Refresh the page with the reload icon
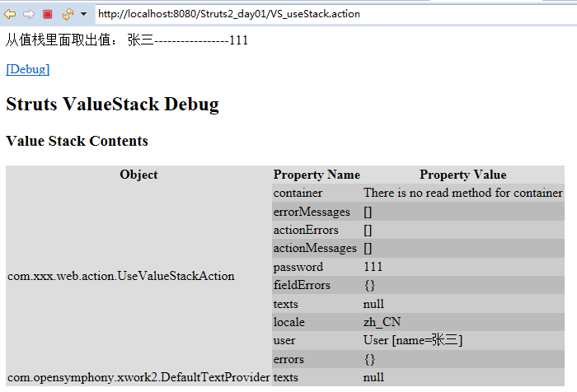Viewport: 577px width, 392px height. pyautogui.click(x=68, y=14)
